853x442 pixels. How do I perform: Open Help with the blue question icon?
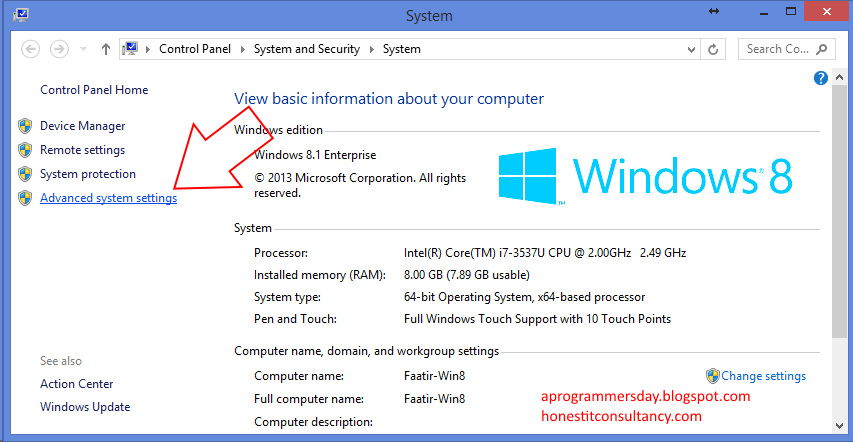pos(821,78)
